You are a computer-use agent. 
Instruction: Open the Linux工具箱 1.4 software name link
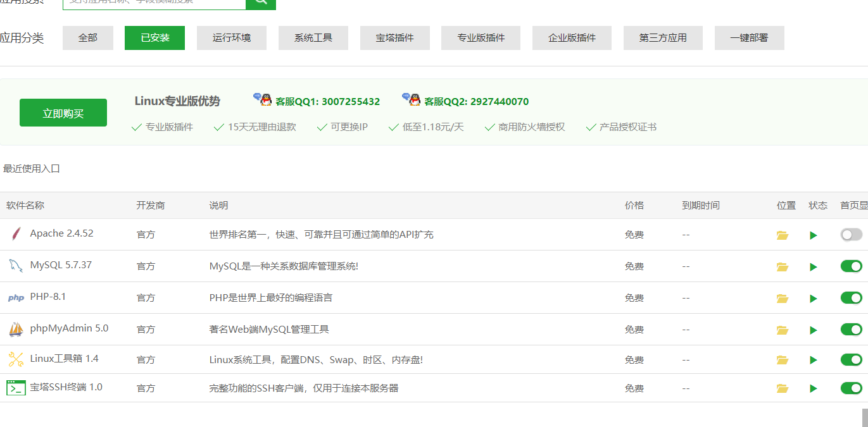tap(65, 359)
